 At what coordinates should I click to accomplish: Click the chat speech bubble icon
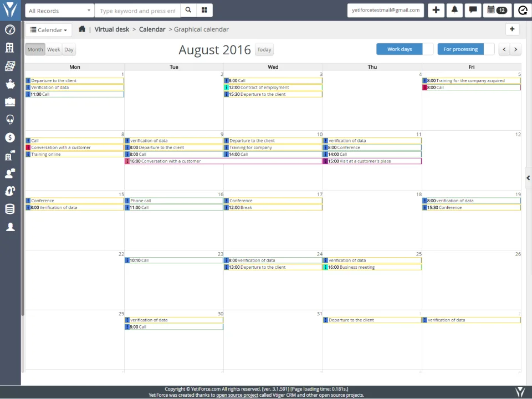473,10
